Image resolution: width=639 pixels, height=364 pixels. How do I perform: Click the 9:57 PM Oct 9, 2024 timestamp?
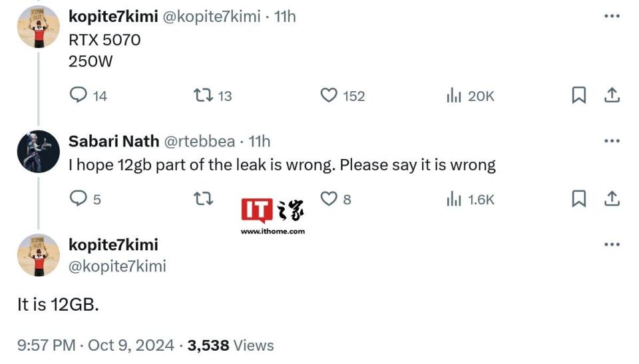pos(98,345)
